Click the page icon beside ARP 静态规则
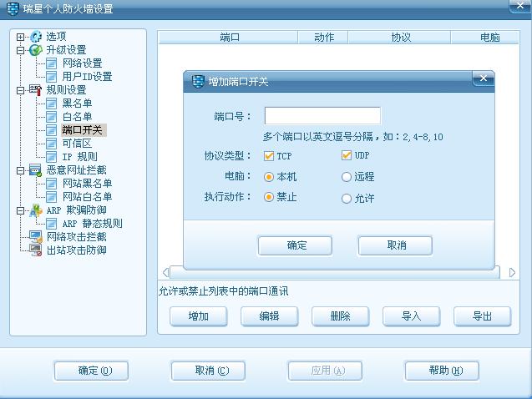 [51, 224]
